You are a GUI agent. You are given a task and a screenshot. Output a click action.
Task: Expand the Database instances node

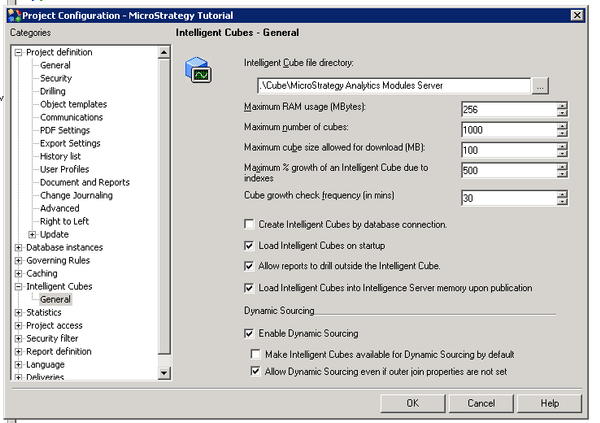tap(18, 247)
